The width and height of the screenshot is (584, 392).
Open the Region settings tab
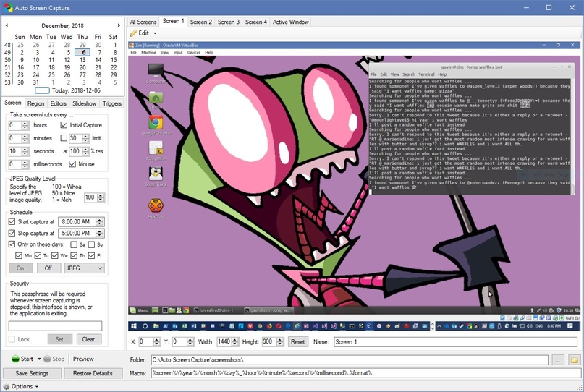(35, 103)
